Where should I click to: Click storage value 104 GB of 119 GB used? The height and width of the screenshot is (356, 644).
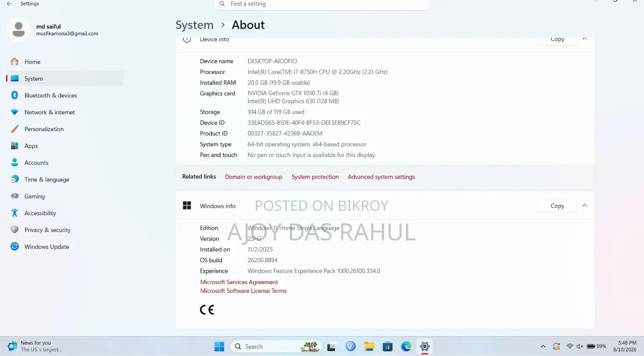click(276, 112)
